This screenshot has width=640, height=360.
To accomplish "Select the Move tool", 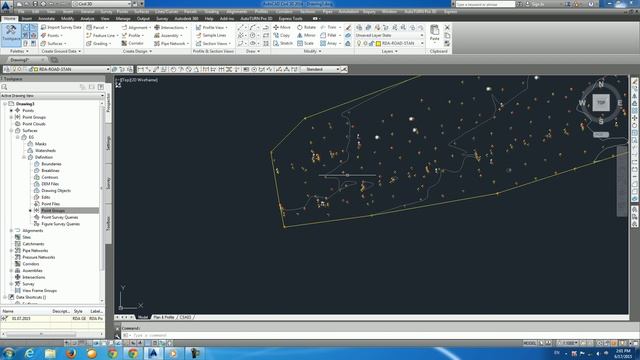I will pos(282,27).
